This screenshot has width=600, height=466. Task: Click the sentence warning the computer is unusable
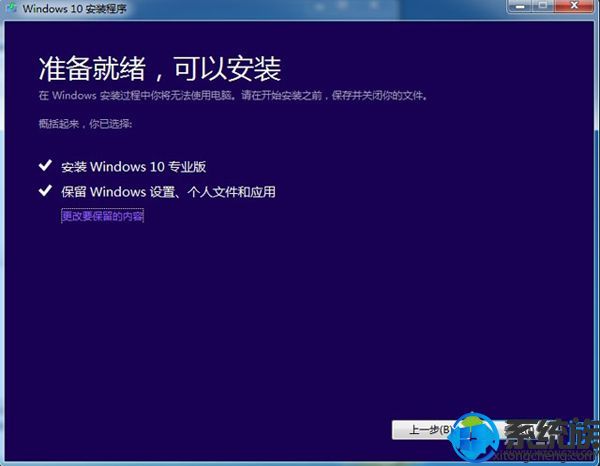click(233, 95)
